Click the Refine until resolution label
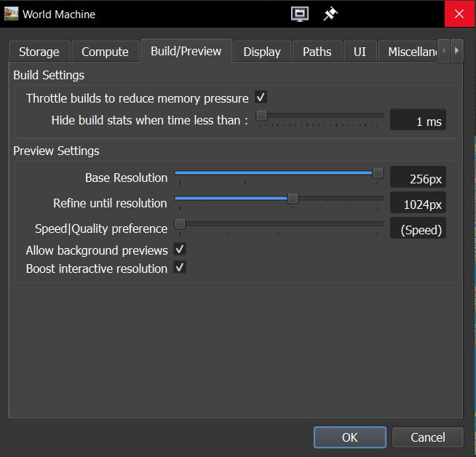Viewport: 476px width, 457px height. tap(110, 203)
